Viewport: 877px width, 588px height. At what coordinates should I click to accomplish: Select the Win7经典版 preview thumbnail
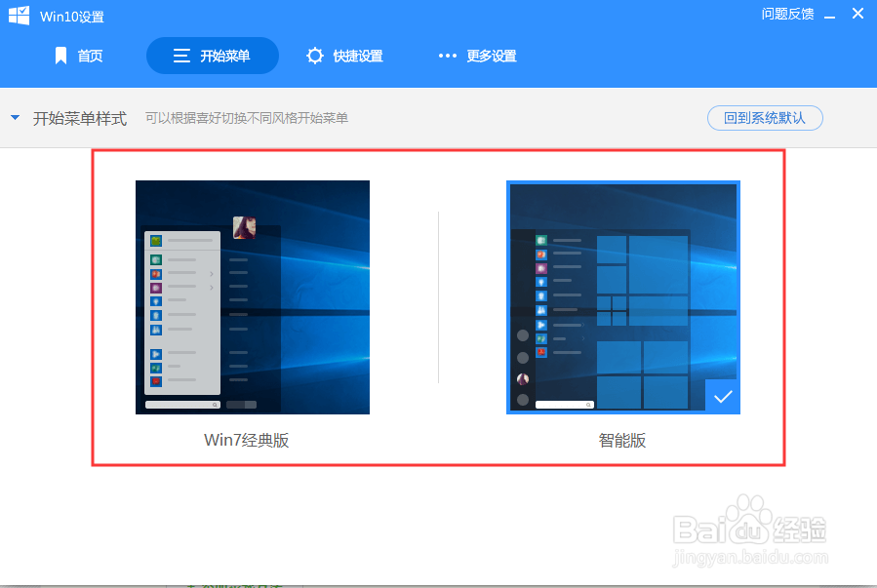[252, 297]
